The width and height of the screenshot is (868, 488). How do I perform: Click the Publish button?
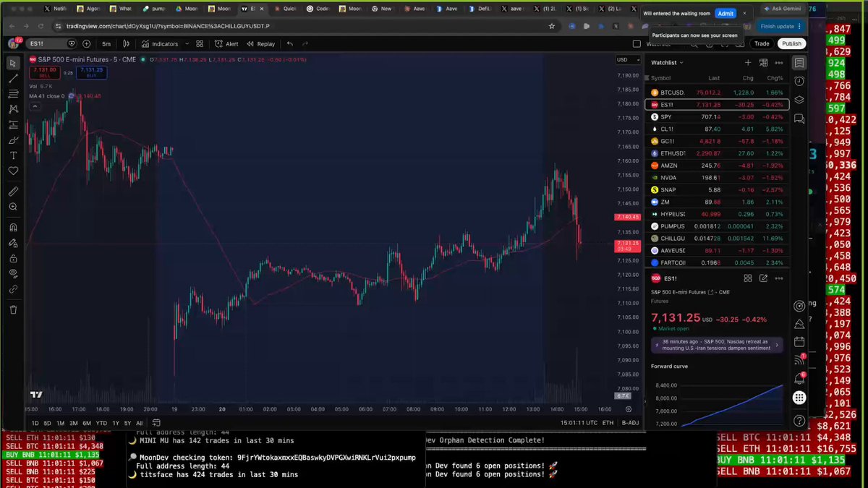coord(791,43)
